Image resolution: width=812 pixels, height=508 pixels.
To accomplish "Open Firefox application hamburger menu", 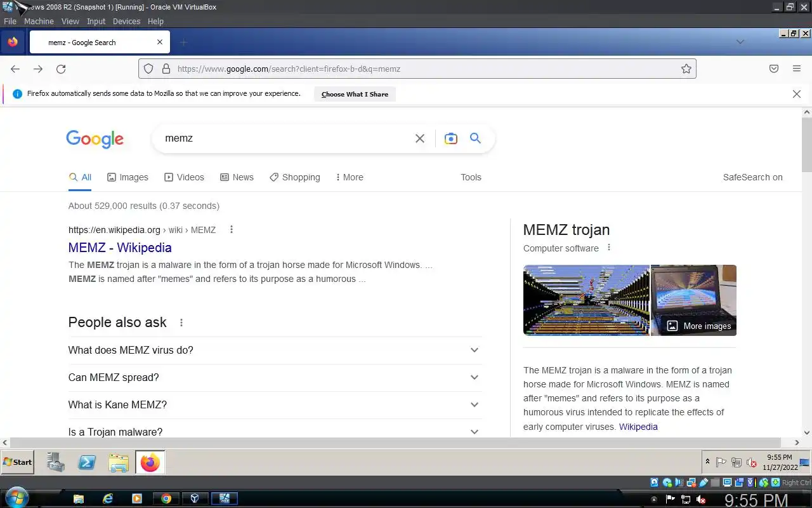I will [797, 69].
